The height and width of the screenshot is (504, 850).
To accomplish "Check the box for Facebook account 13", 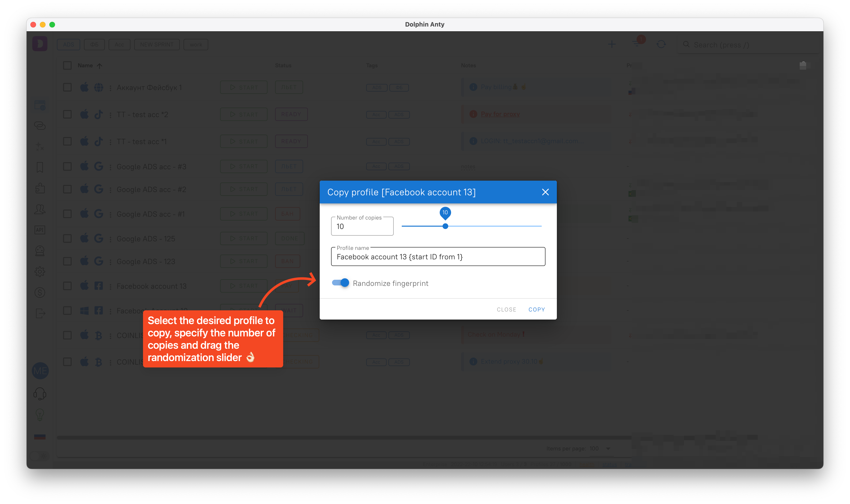I will (x=67, y=286).
